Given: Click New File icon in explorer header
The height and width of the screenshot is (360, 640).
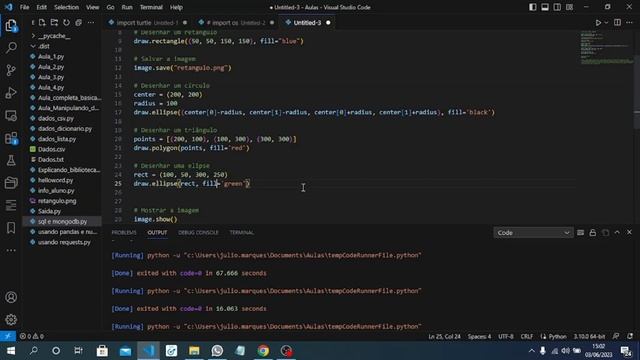Looking at the screenshot, I should coord(42,22).
